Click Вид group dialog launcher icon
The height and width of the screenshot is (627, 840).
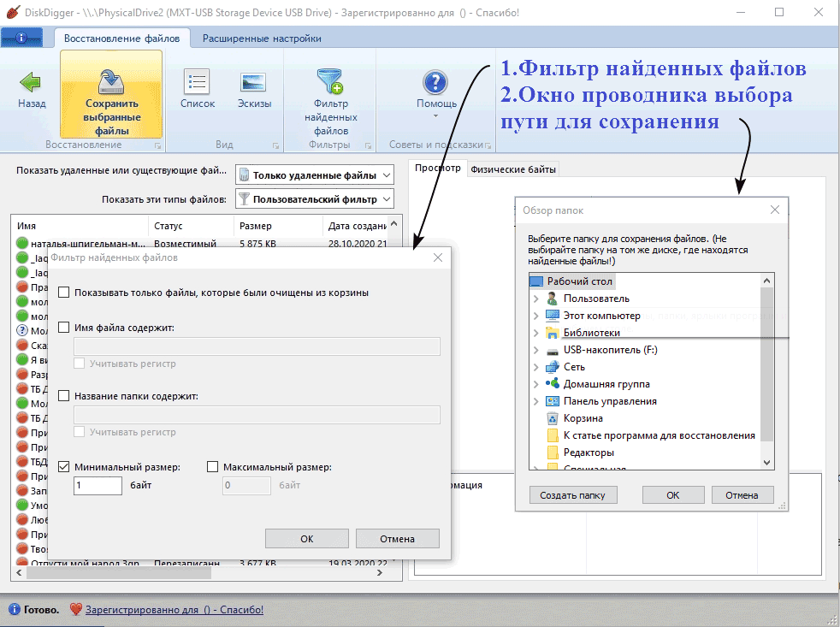click(276, 145)
